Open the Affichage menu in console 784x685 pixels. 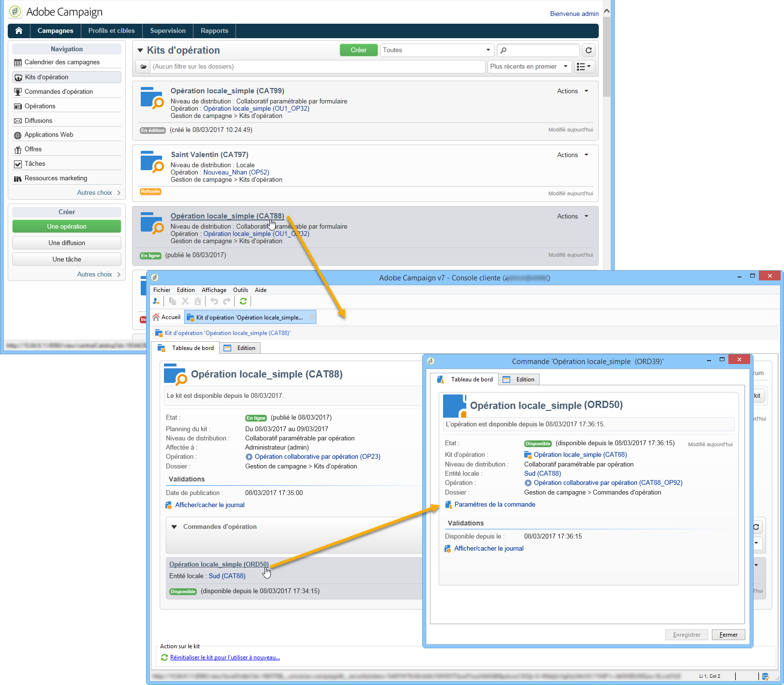pos(214,290)
